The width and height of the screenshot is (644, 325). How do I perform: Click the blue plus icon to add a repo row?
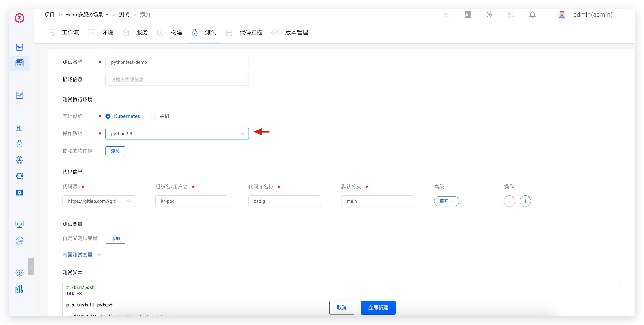click(x=525, y=201)
